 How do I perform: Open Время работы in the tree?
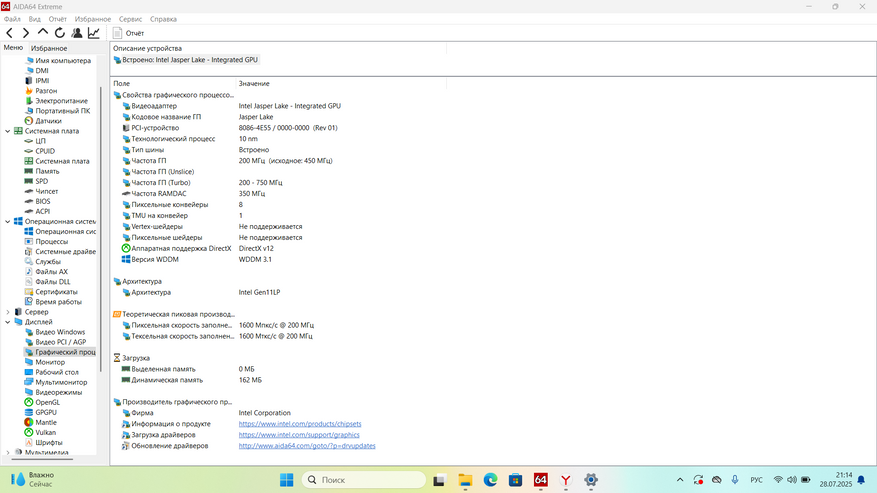(x=53, y=302)
